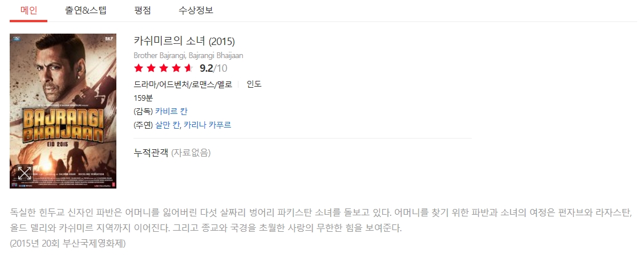
Task: View the 수상정보 tab
Action: pyautogui.click(x=196, y=10)
